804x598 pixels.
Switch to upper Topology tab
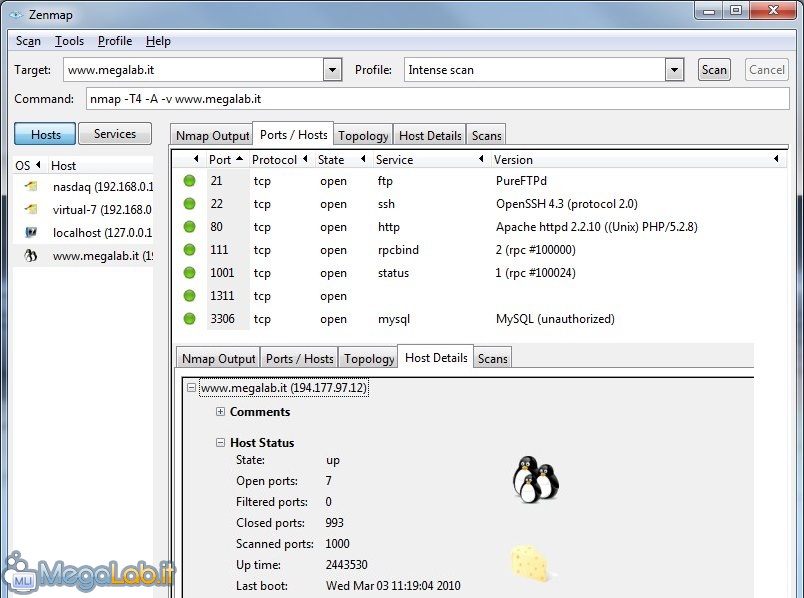click(363, 135)
